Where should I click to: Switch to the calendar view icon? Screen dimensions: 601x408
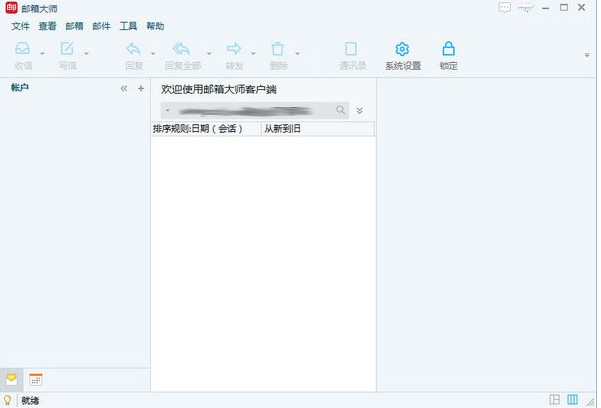pyautogui.click(x=36, y=380)
